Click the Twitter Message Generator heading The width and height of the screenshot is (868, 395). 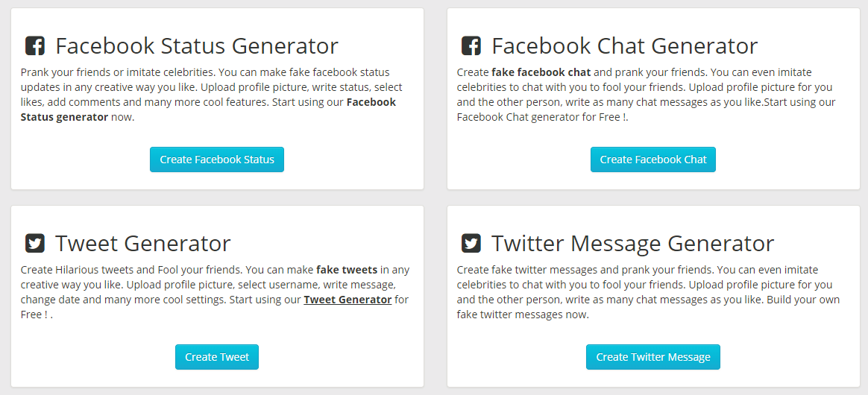(633, 244)
